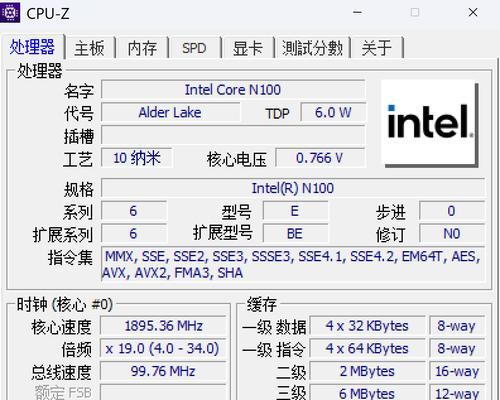Click the 缓存 group label
This screenshot has width=500, height=400.
click(x=262, y=305)
